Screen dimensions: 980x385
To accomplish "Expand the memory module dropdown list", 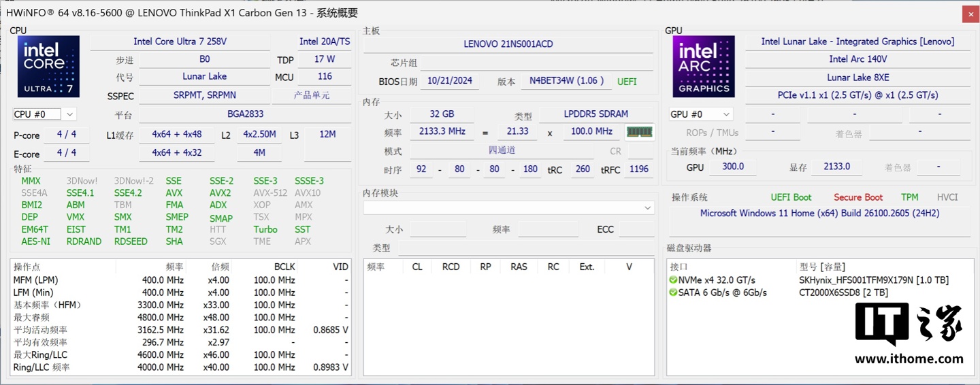I will click(647, 207).
